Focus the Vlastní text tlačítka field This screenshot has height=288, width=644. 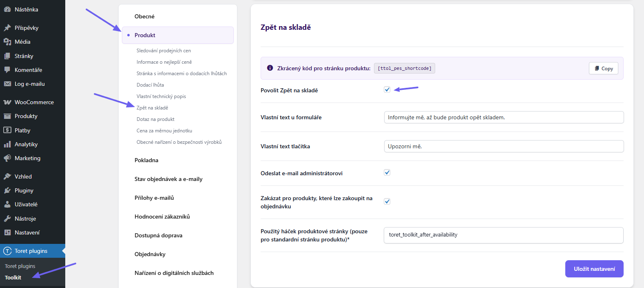(504, 146)
